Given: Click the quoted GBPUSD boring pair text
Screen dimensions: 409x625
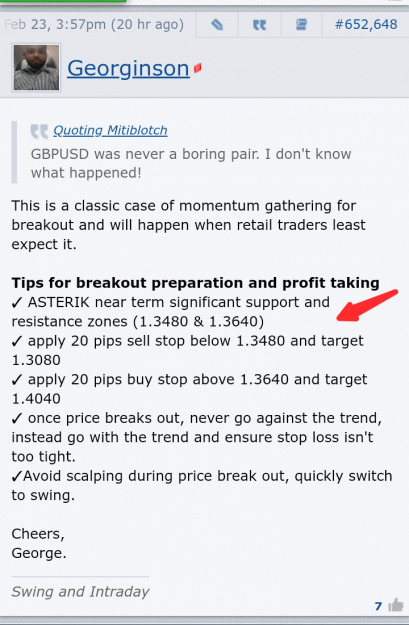Looking at the screenshot, I should (x=191, y=163).
